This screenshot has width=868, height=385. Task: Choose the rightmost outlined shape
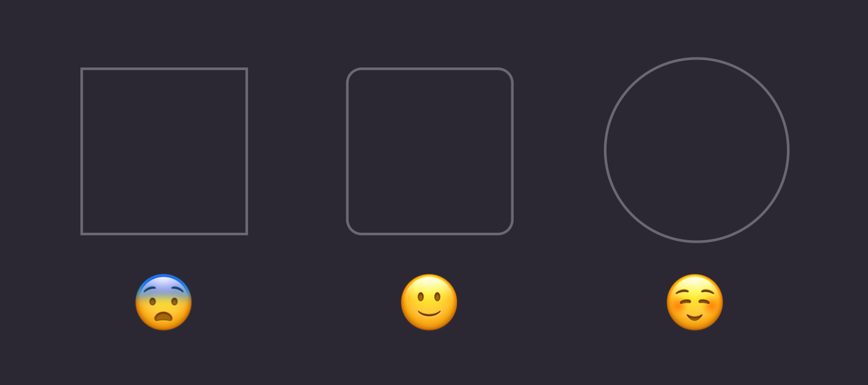point(697,150)
